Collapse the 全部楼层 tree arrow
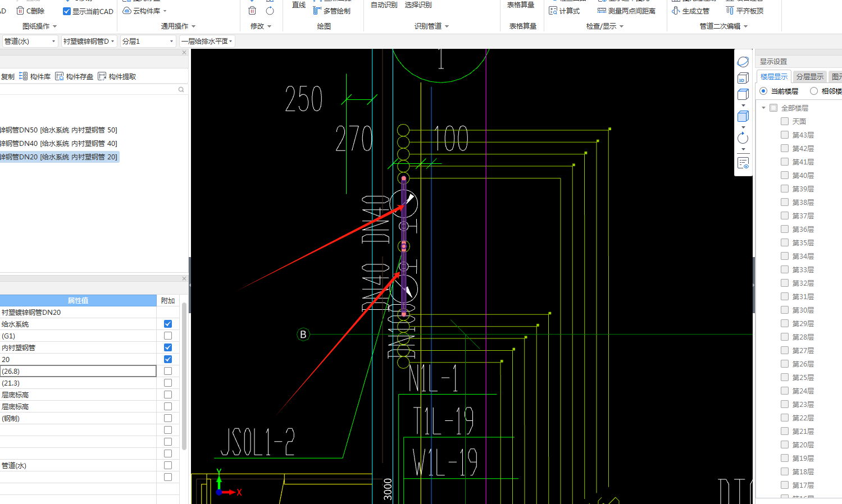 pos(763,108)
